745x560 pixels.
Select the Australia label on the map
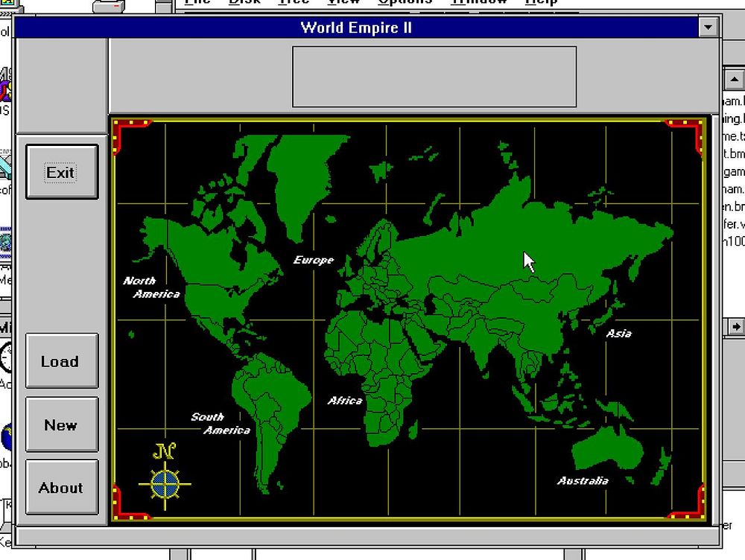[583, 480]
